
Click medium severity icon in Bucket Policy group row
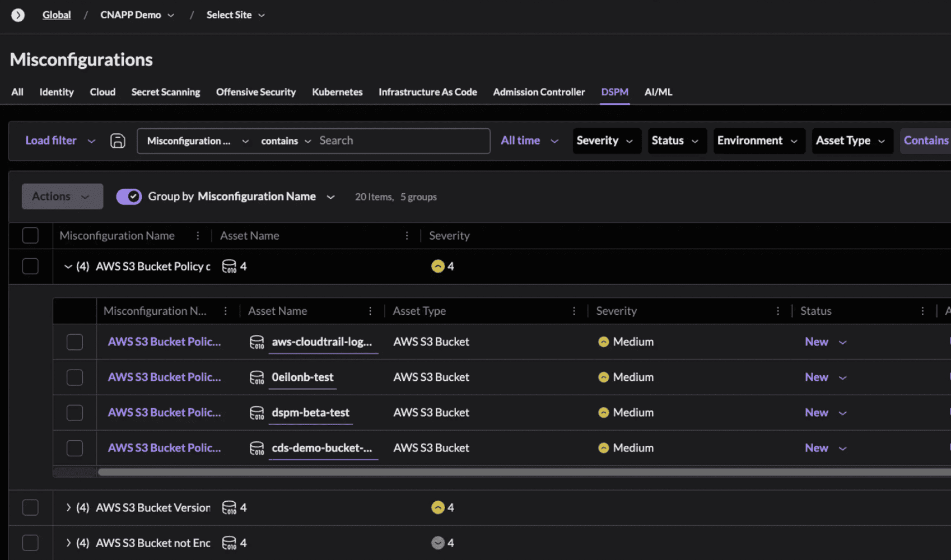(x=438, y=267)
